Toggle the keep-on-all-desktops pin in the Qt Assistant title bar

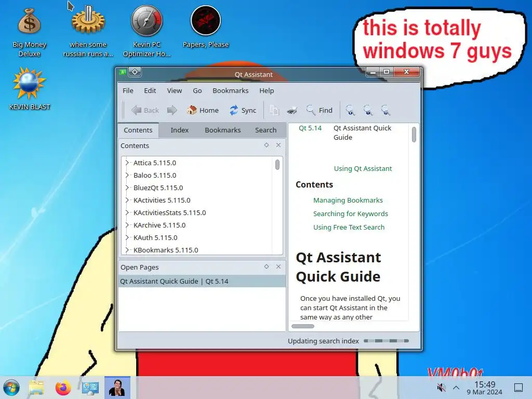pos(135,72)
